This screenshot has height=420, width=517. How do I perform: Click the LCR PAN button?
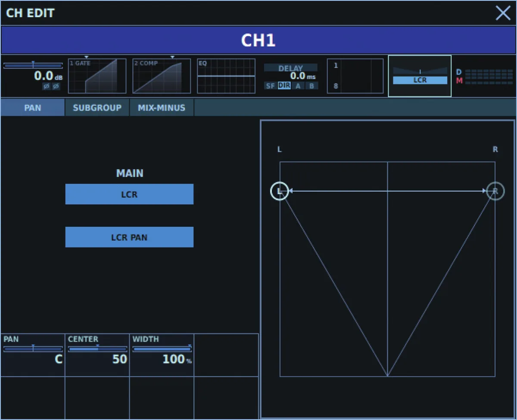[x=129, y=237]
